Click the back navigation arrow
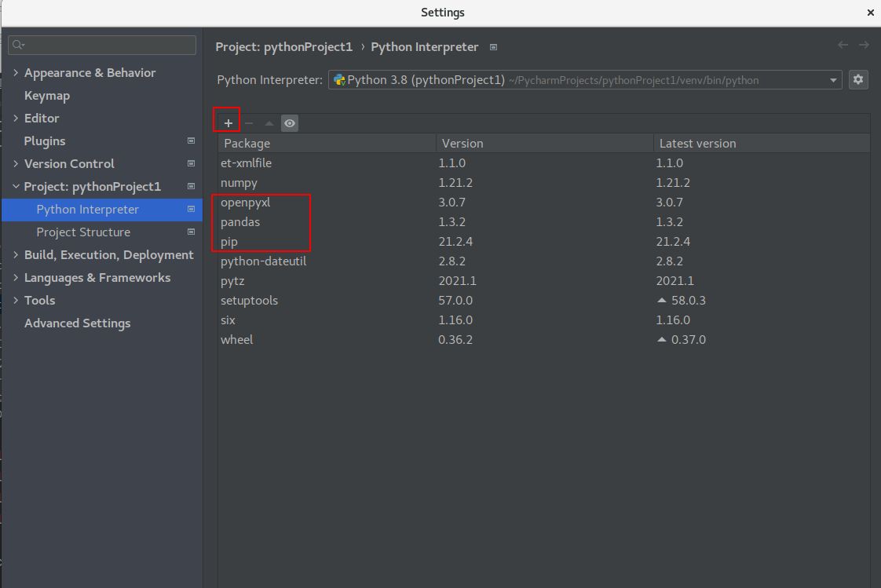The width and height of the screenshot is (881, 588). (843, 45)
